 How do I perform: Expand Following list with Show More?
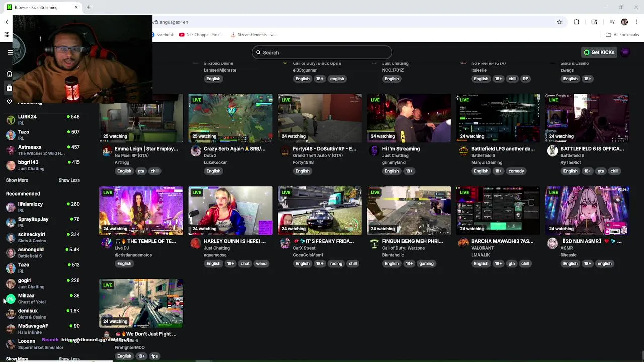(17, 180)
